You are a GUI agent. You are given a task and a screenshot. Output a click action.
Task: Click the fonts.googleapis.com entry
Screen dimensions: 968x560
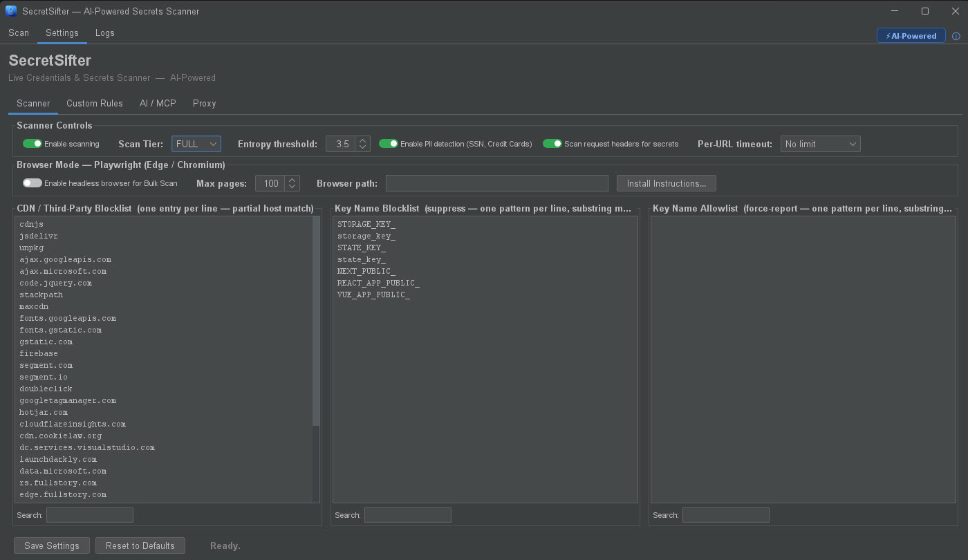[x=68, y=318]
